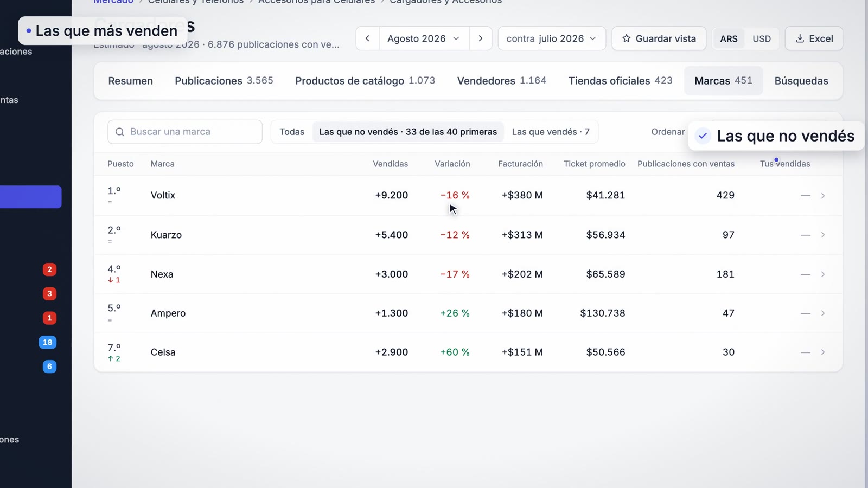
Task: Select the Todas filter
Action: click(292, 132)
